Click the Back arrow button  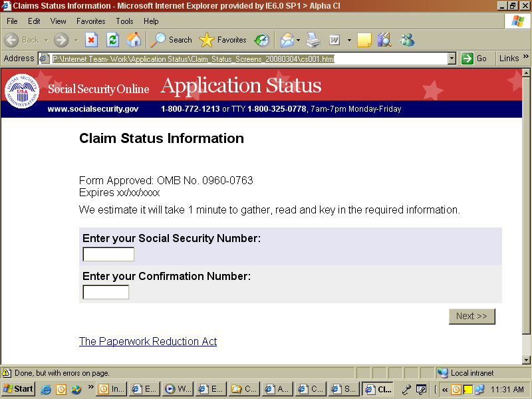11,40
